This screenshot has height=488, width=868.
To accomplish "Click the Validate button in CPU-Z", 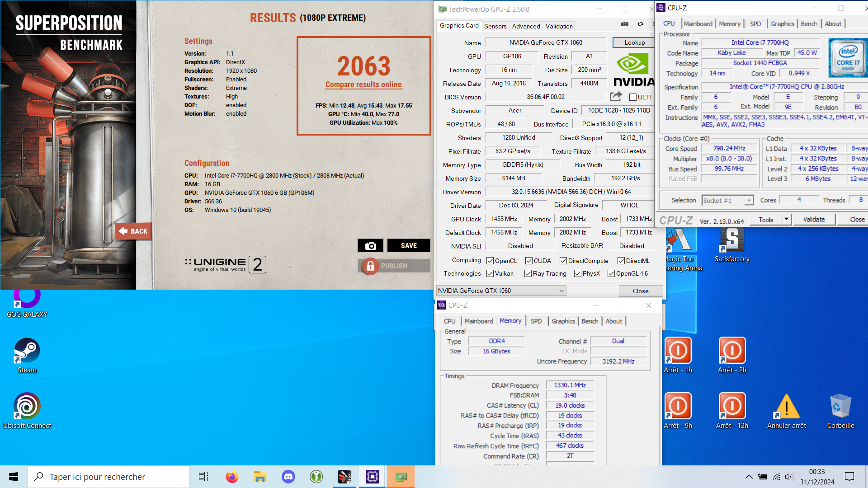I will click(814, 219).
